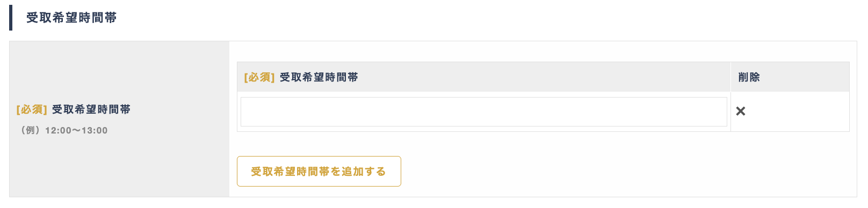Click the orange [必須] tag in table header

[x=259, y=77]
